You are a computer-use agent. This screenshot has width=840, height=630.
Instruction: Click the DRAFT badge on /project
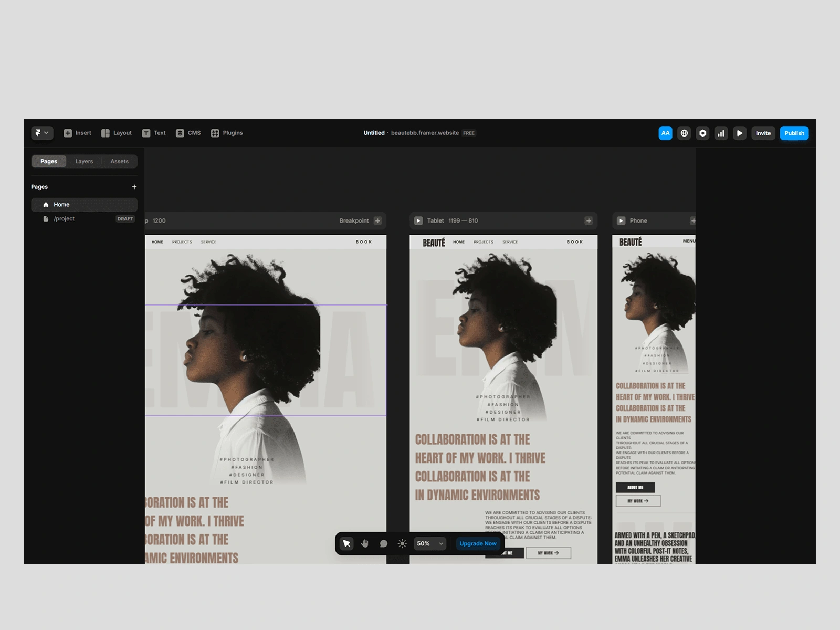pyautogui.click(x=125, y=219)
